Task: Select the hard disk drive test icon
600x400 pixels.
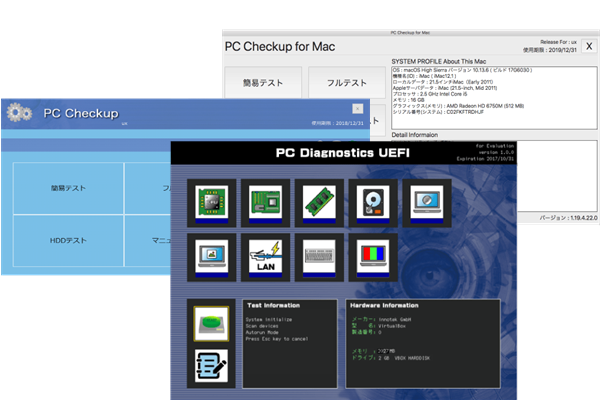Action: tap(373, 203)
